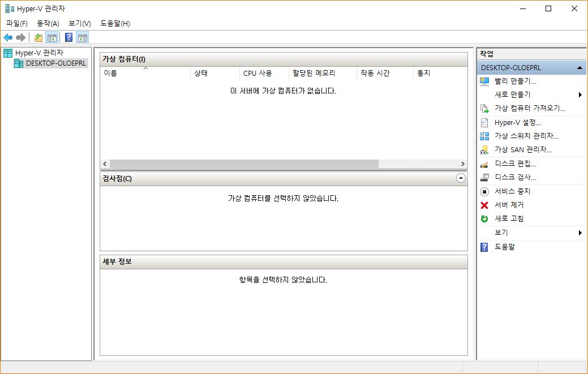Open 디스크 편집... action
The height and width of the screenshot is (374, 588).
515,164
